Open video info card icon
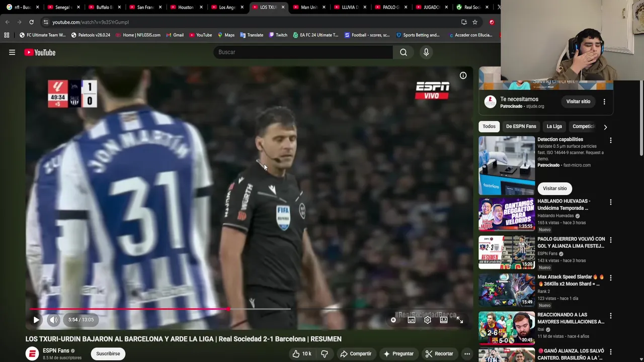 pos(463,75)
